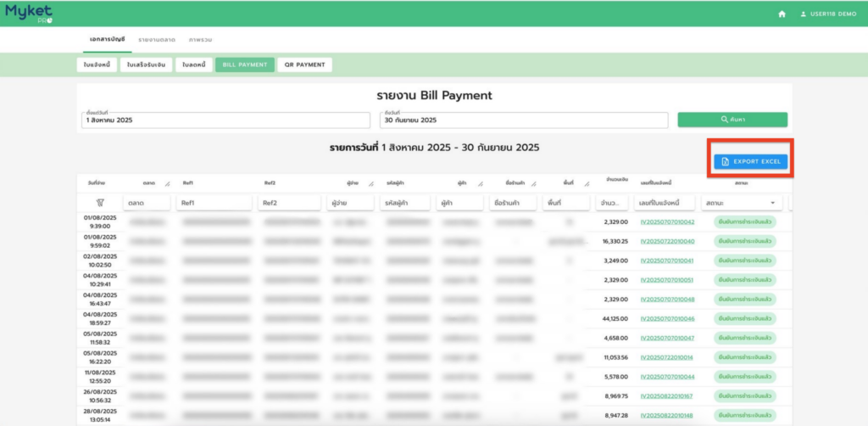This screenshot has height=426, width=868.
Task: Open invoice link IV20250822010167
Action: pyautogui.click(x=667, y=396)
